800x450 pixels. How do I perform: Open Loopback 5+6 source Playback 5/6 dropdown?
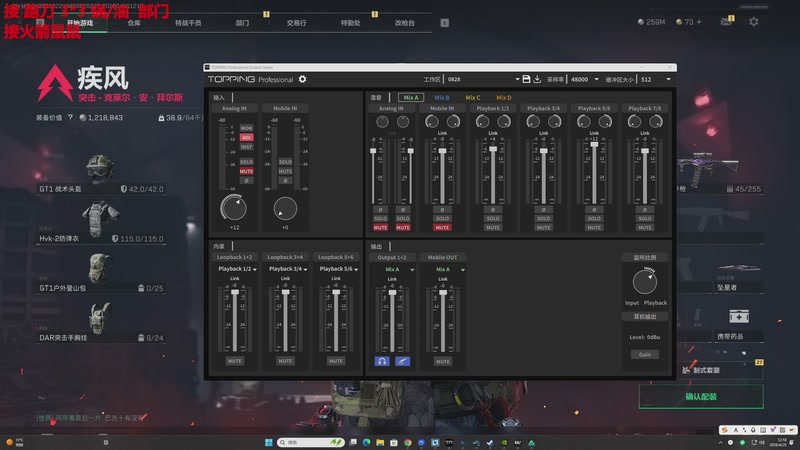pyautogui.click(x=338, y=269)
